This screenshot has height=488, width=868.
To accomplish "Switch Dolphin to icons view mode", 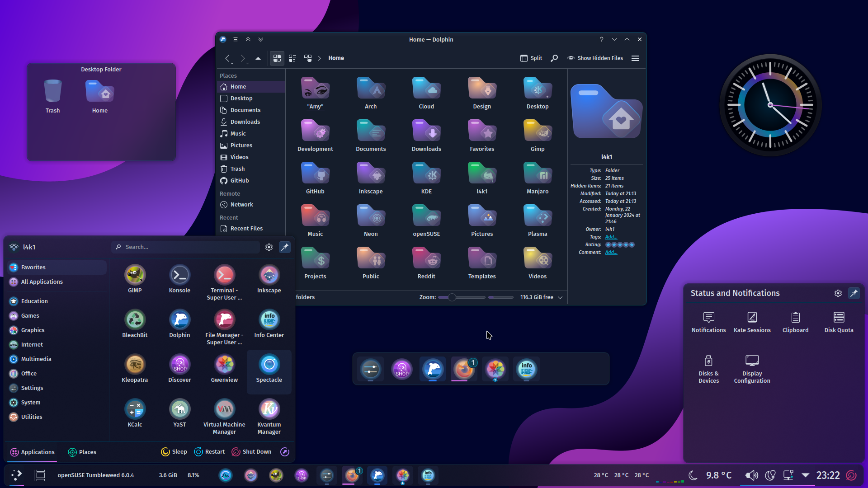I will (277, 58).
